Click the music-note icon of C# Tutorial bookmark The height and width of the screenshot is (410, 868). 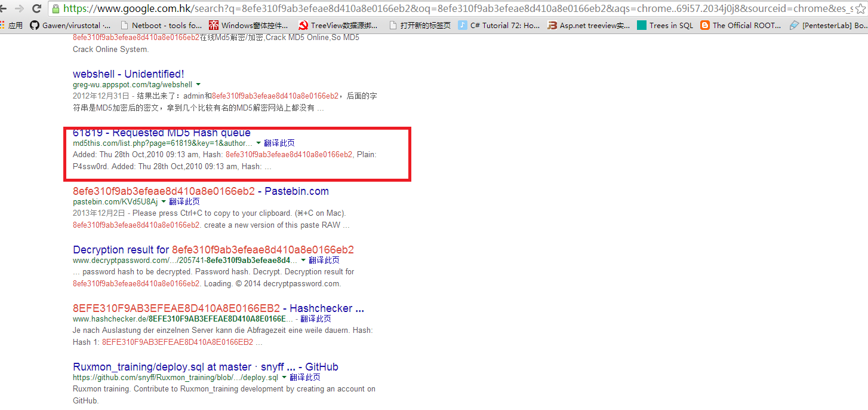(463, 25)
